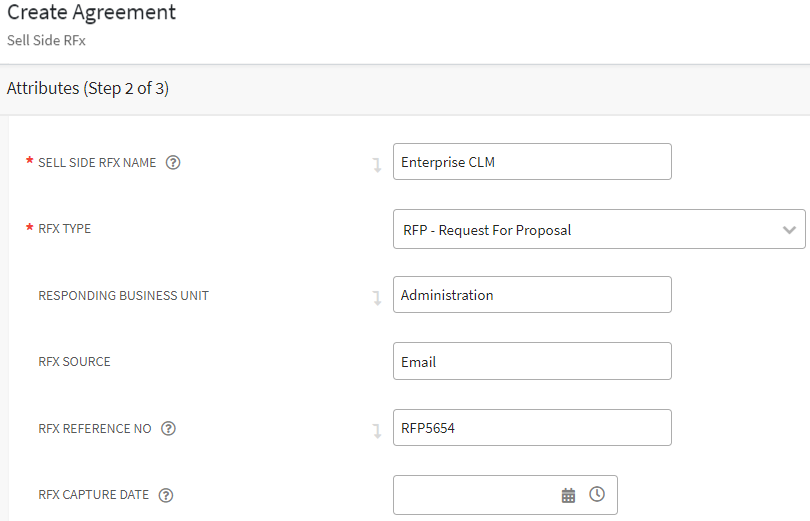
Task: Click the RFX TYPE label
Action: (x=65, y=229)
